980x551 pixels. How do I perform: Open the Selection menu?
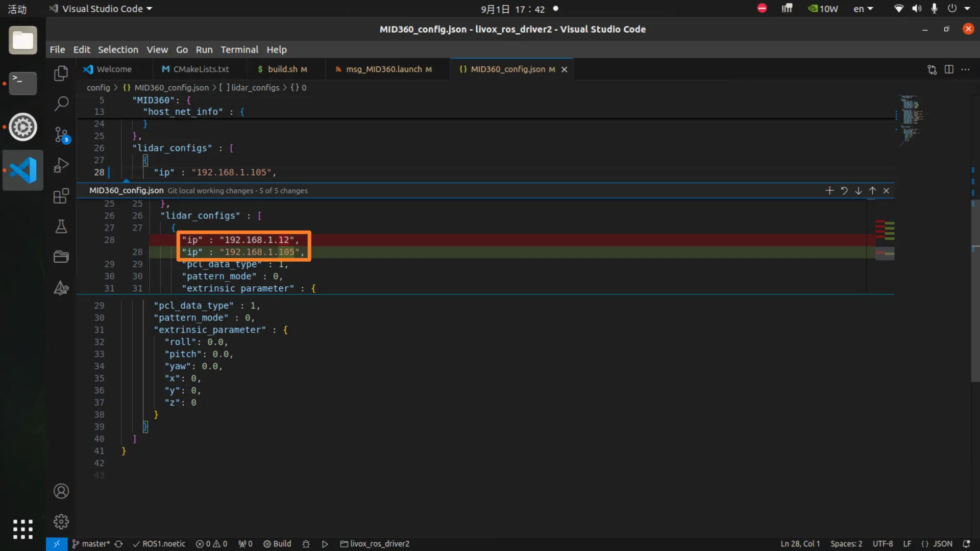tap(118, 49)
